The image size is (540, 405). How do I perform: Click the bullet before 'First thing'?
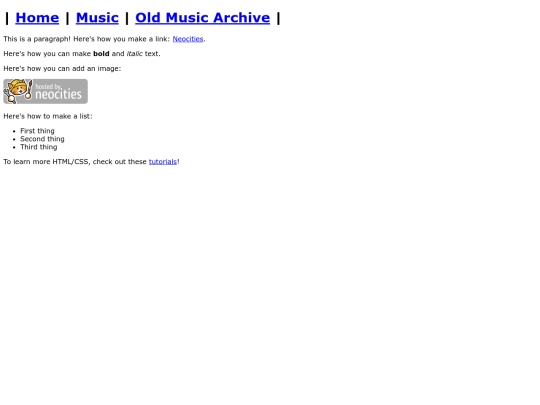click(x=14, y=131)
